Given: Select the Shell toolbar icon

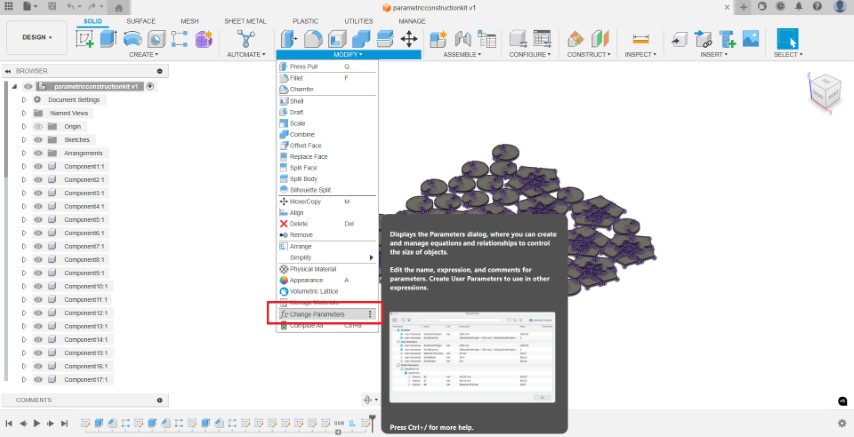Looking at the screenshot, I should (337, 39).
